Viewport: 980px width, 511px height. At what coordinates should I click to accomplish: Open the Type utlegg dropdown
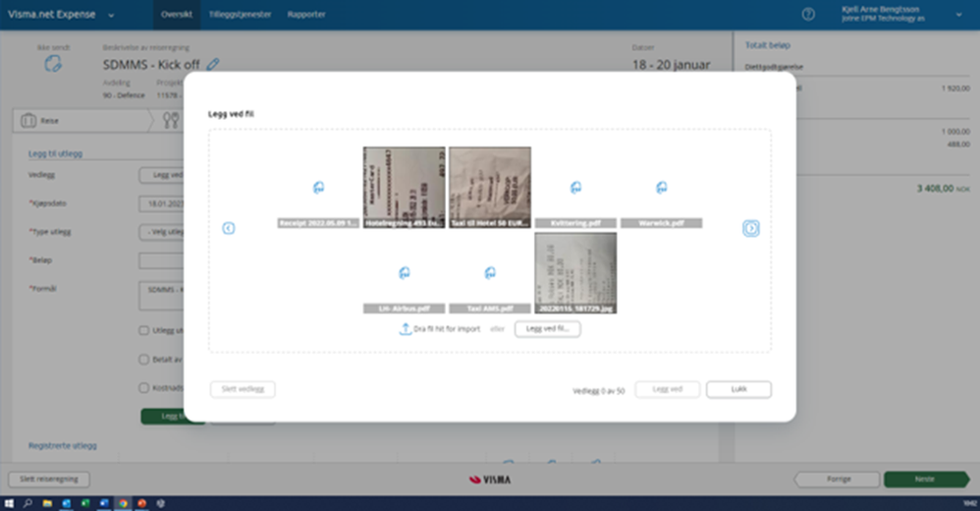[162, 232]
